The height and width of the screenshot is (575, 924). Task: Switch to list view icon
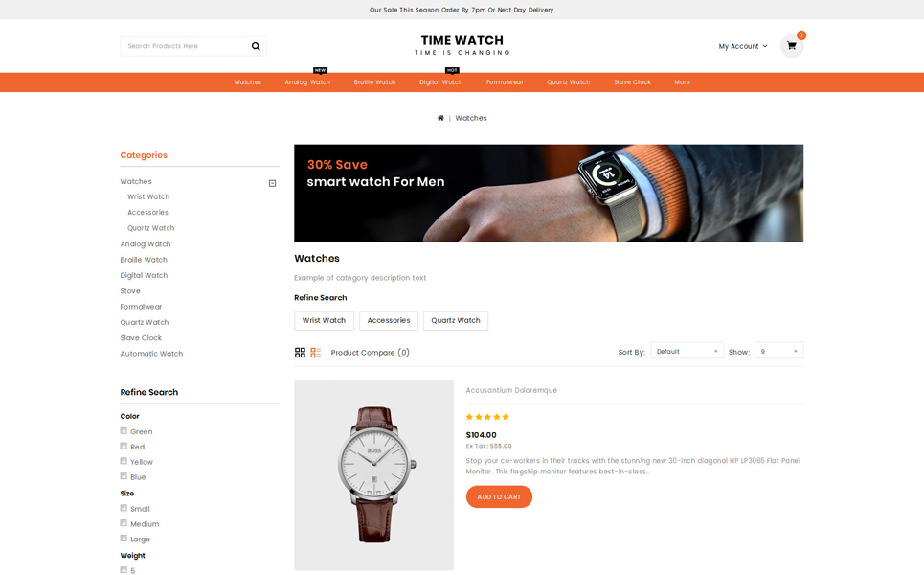point(316,353)
